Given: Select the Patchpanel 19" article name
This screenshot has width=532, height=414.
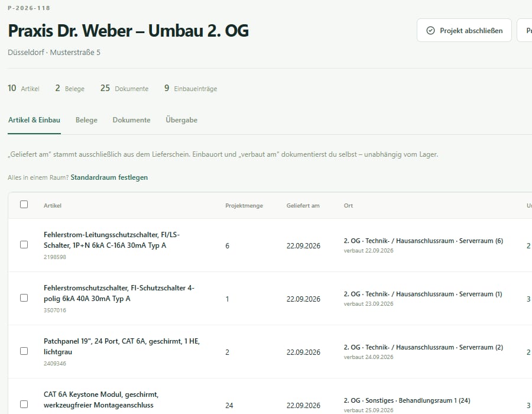Looking at the screenshot, I should (121, 347).
